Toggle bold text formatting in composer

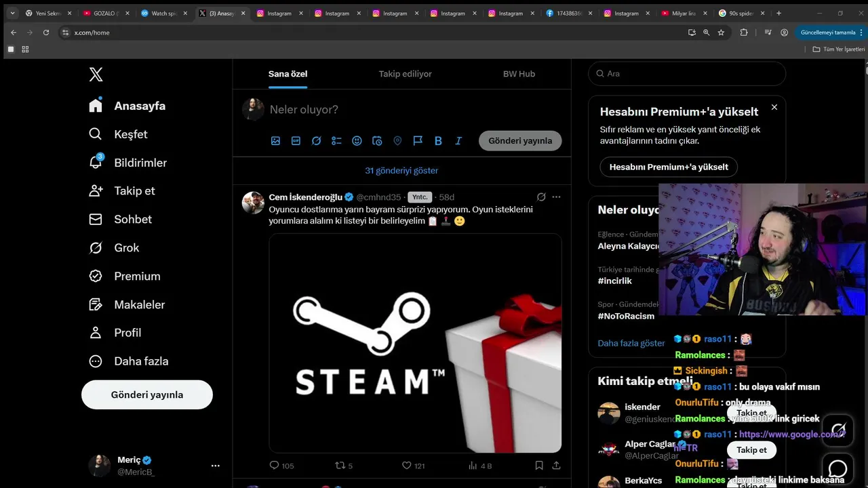pos(438,141)
